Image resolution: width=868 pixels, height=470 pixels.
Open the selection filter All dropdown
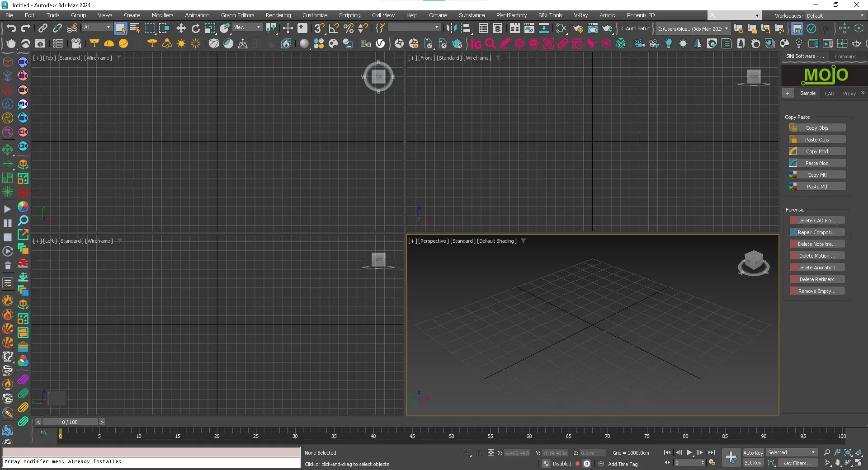point(97,28)
